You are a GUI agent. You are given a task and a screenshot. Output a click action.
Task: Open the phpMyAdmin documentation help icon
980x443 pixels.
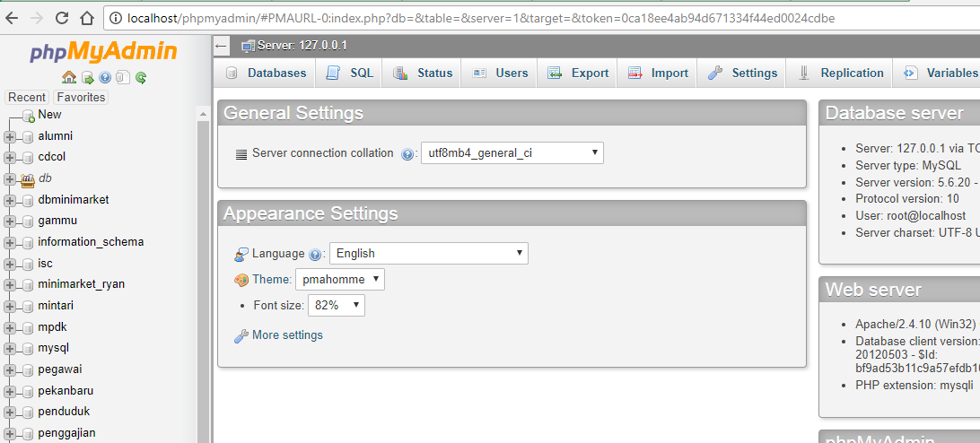105,78
